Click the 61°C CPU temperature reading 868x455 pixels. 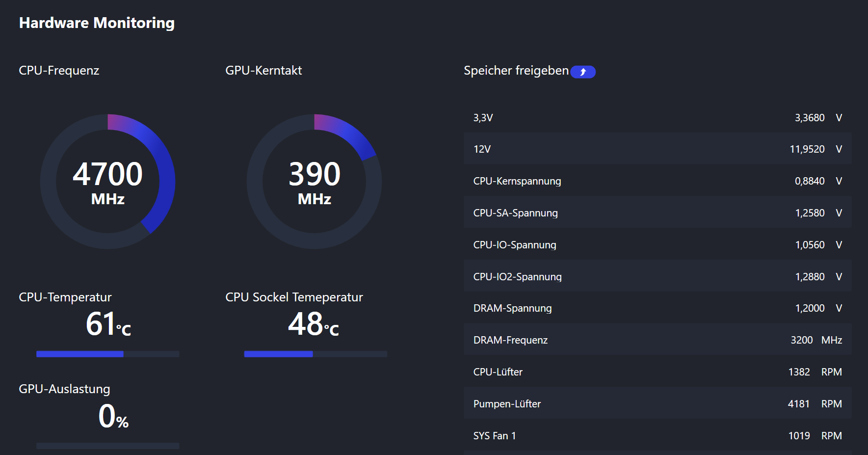tap(108, 324)
